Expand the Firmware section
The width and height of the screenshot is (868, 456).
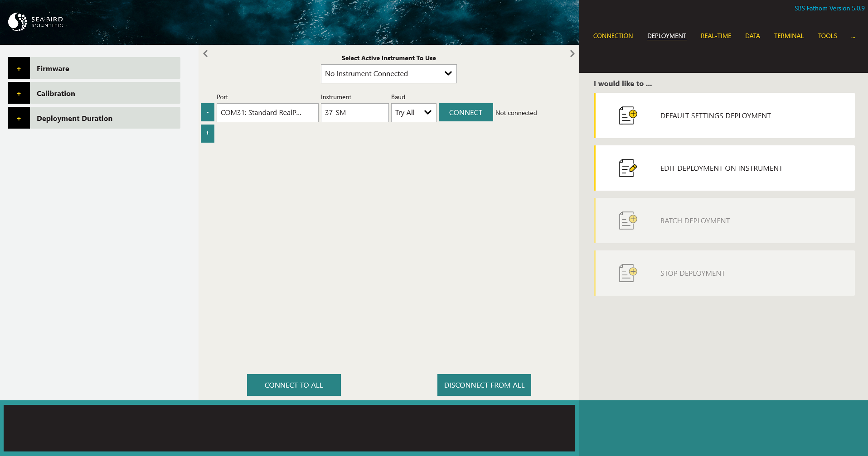(x=19, y=68)
